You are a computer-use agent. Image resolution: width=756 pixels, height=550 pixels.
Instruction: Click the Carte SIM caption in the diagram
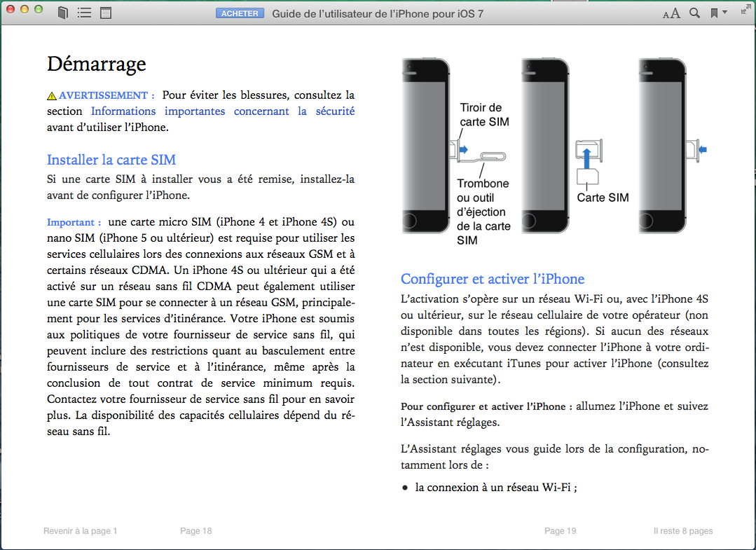coord(603,198)
